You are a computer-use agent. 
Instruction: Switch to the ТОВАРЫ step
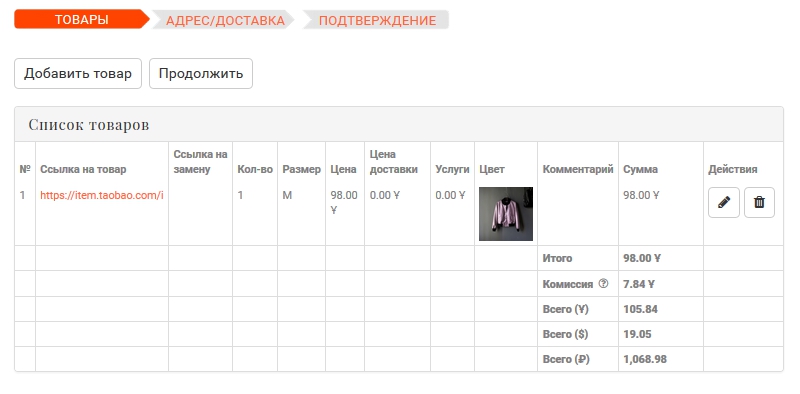(x=82, y=20)
